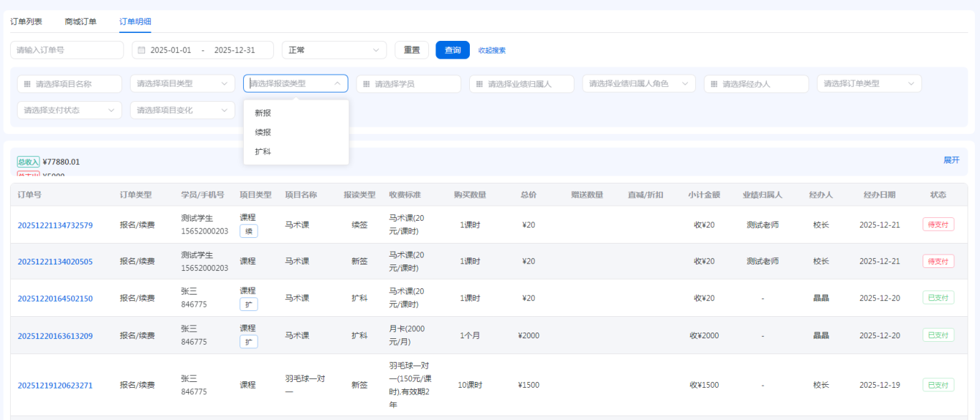Open the 请选择支付状态 dropdown
Screen dimensions: 980x420
pyautogui.click(x=69, y=110)
